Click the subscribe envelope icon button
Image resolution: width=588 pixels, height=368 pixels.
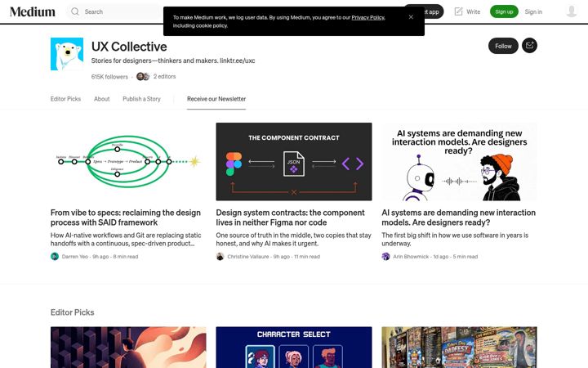529,46
